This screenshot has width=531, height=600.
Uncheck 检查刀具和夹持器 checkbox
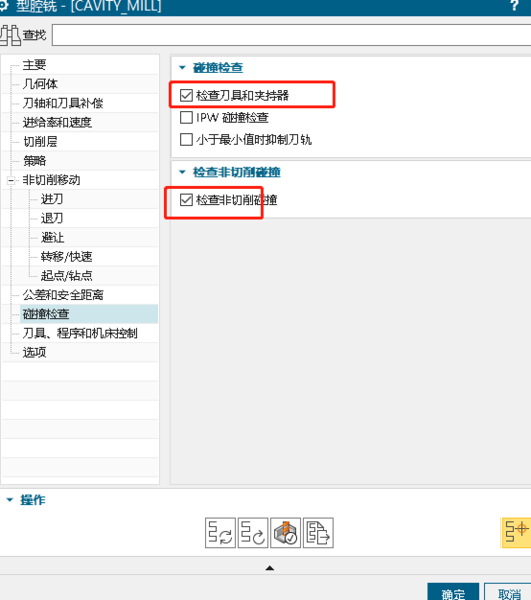coord(186,95)
